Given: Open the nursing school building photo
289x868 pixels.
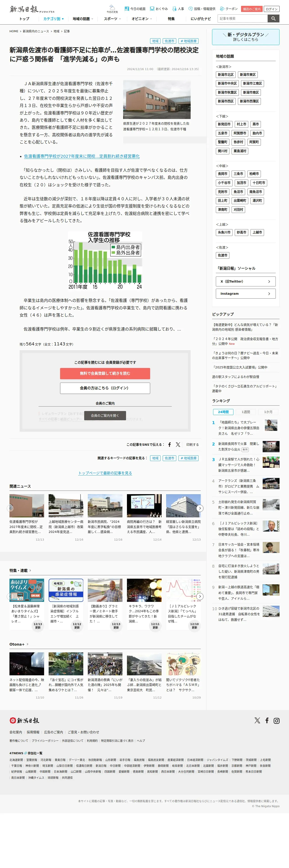Looking at the screenshot, I should click(157, 99).
